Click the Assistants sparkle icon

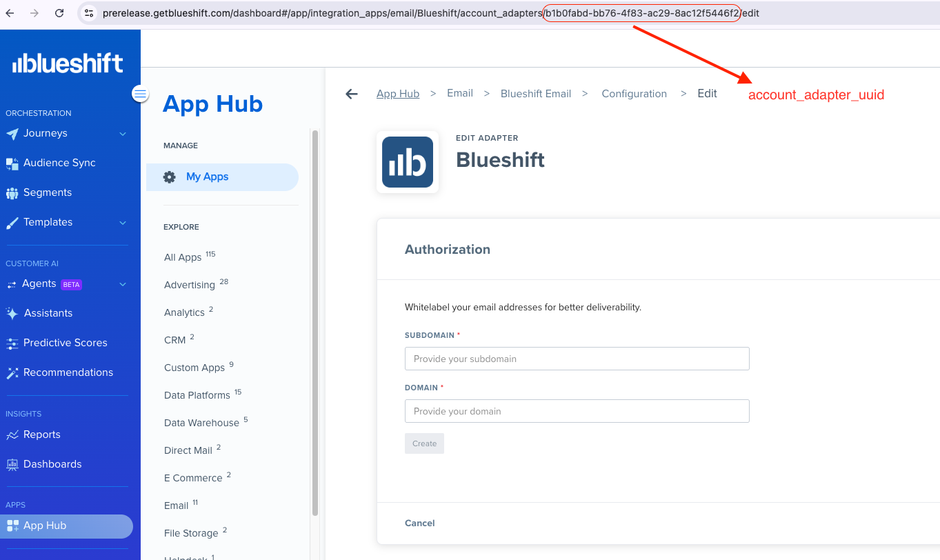[12, 313]
